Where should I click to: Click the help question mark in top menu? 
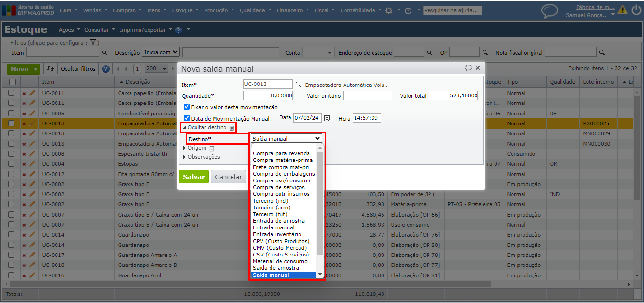coord(408,10)
